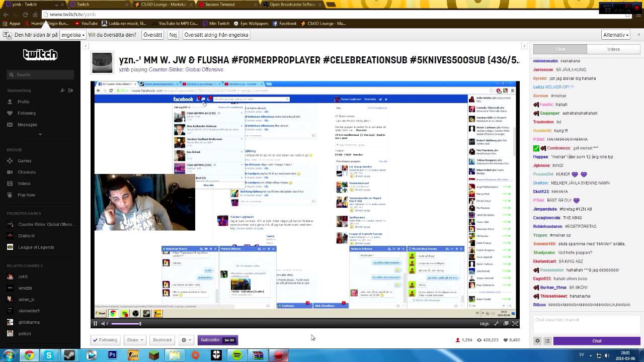
Task: Open the Counter-Strike: Global Offensive game link
Action: tap(186, 69)
